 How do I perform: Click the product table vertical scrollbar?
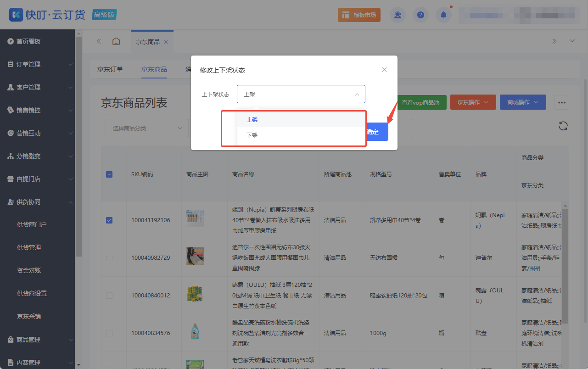(566, 266)
